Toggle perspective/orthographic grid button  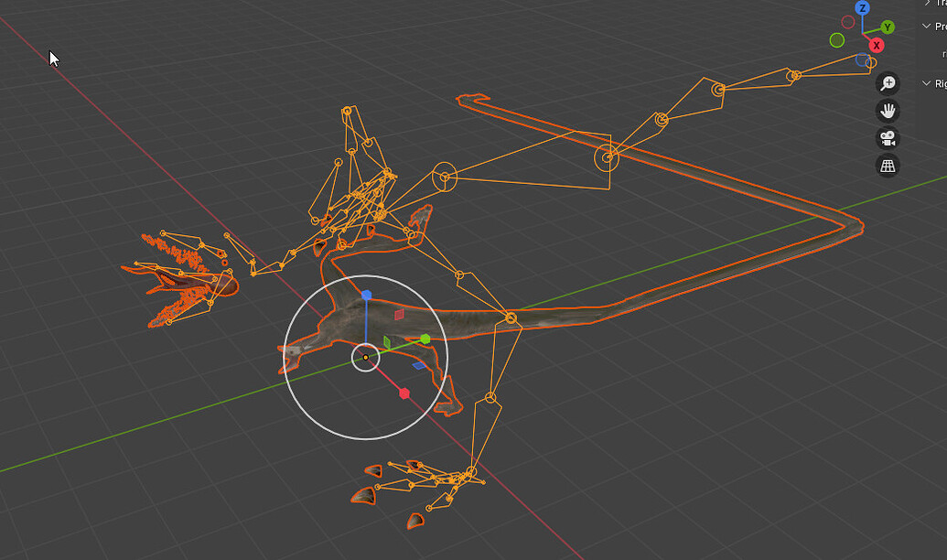click(x=888, y=166)
